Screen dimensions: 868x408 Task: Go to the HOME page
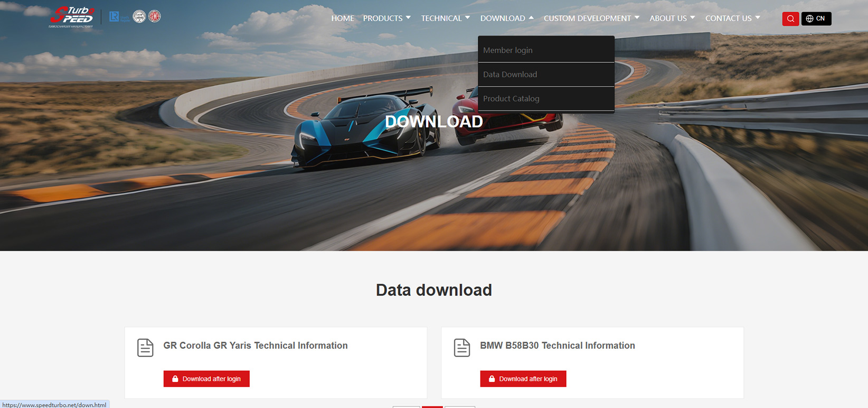[x=343, y=18]
